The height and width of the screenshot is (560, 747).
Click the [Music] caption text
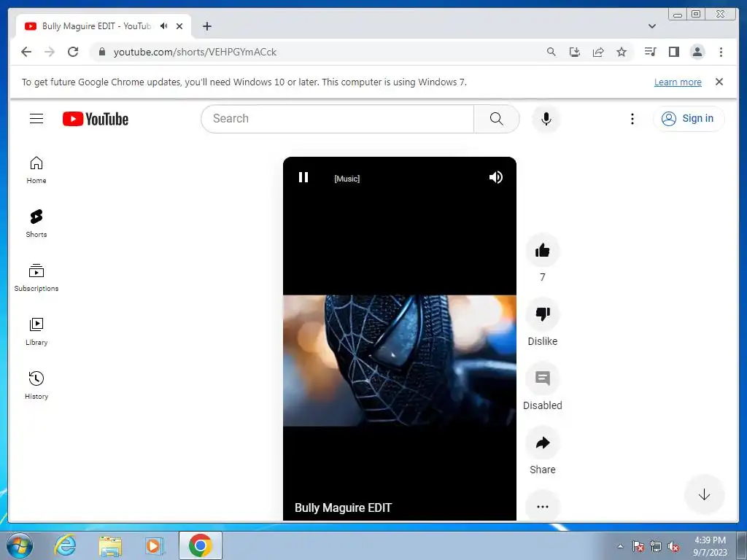[x=347, y=179]
